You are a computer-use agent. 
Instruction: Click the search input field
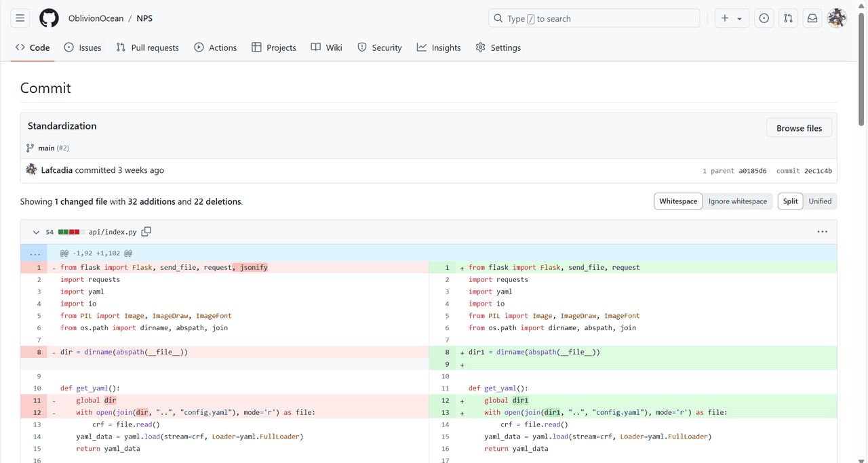pyautogui.click(x=594, y=18)
